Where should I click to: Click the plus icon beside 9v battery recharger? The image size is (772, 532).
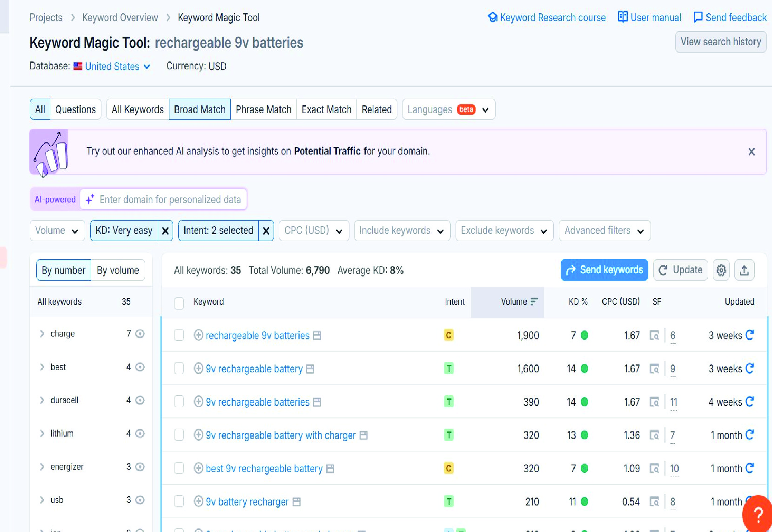click(x=198, y=501)
